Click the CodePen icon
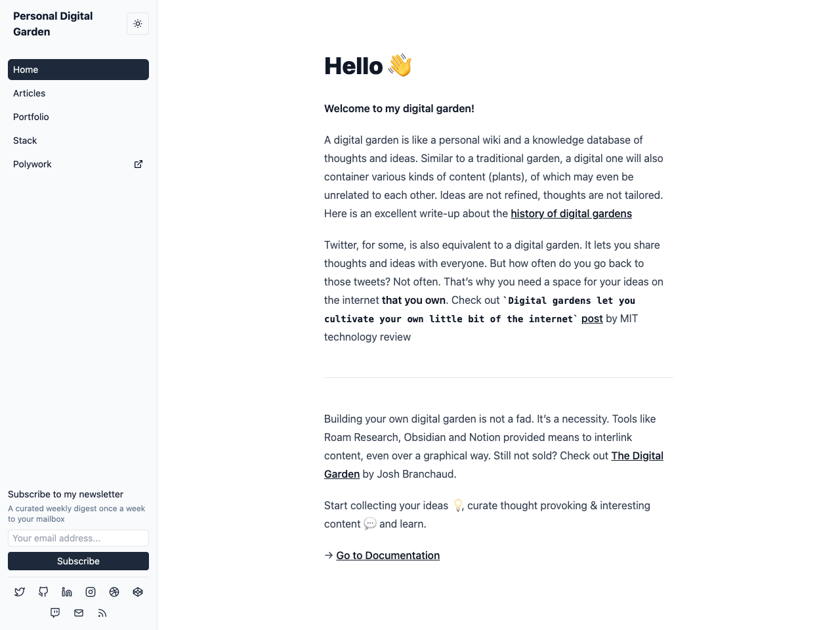840x630 pixels. 138,592
